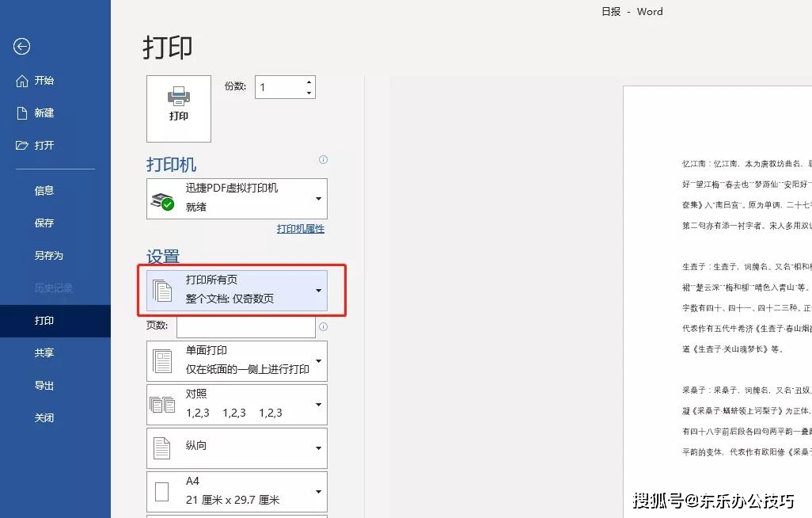
Task: Click the single-sided page icon in 单面打印
Action: [x=162, y=361]
